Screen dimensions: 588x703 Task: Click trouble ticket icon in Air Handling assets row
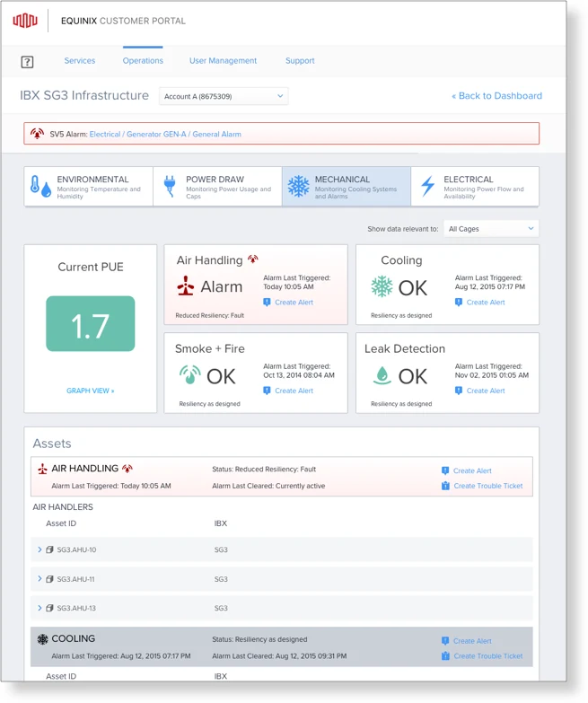click(445, 486)
